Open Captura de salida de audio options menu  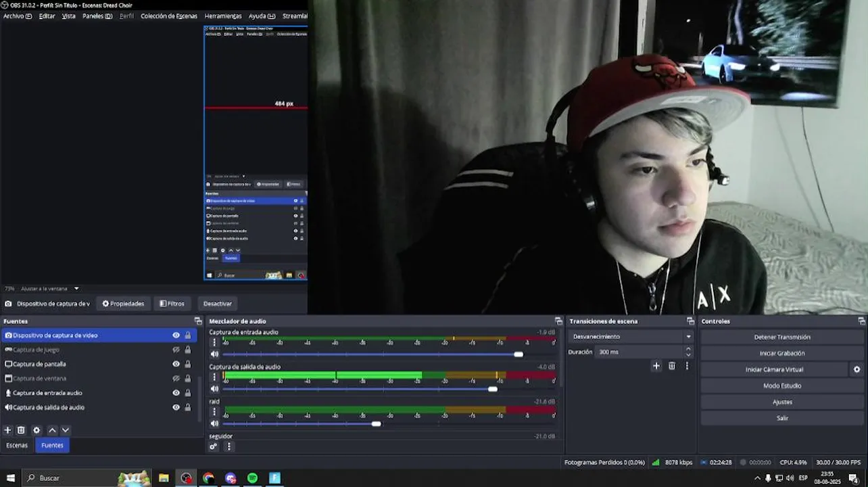(214, 377)
